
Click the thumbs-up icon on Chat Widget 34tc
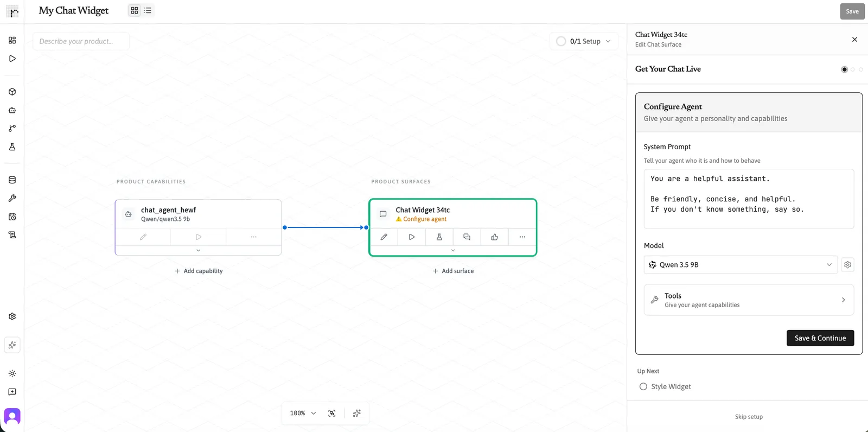(495, 237)
